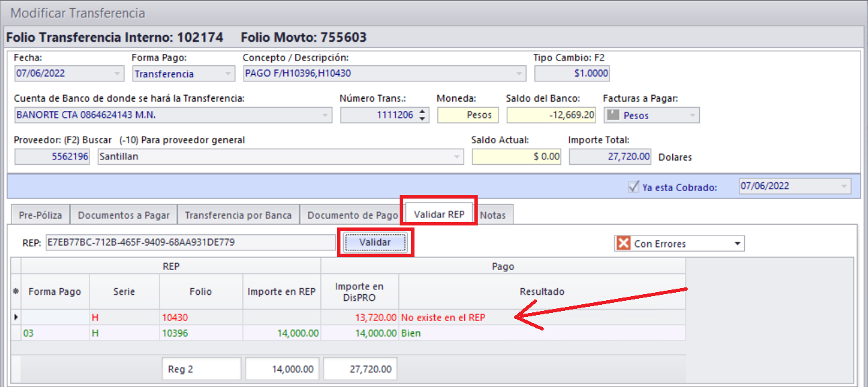This screenshot has height=389, width=868.
Task: Click the red X Con Errores icon
Action: (x=624, y=244)
